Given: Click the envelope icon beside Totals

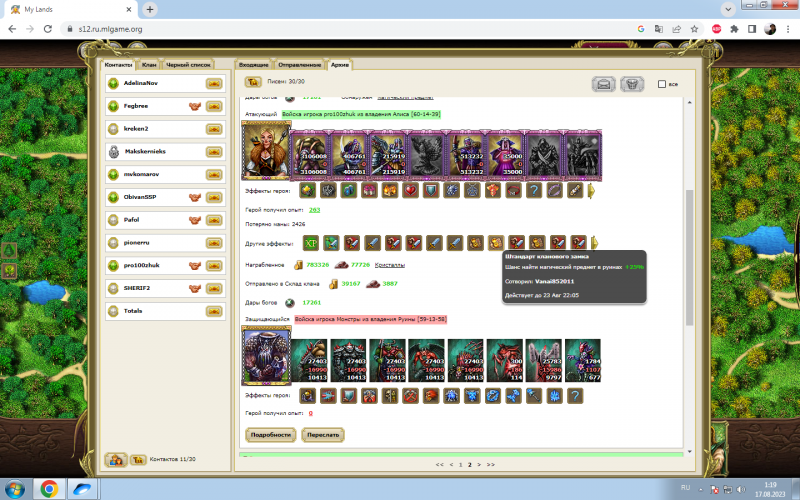Looking at the screenshot, I should 214,311.
